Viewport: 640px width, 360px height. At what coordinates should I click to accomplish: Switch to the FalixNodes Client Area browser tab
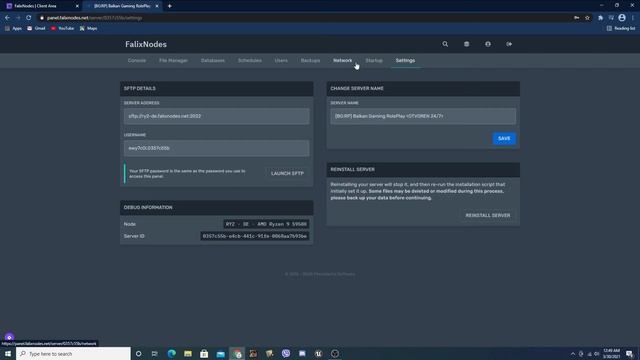pos(41,6)
